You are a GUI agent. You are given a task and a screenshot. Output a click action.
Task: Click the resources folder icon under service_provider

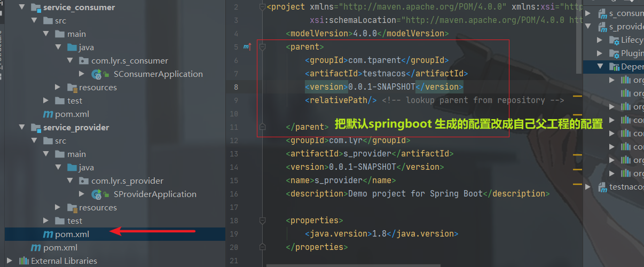72,208
